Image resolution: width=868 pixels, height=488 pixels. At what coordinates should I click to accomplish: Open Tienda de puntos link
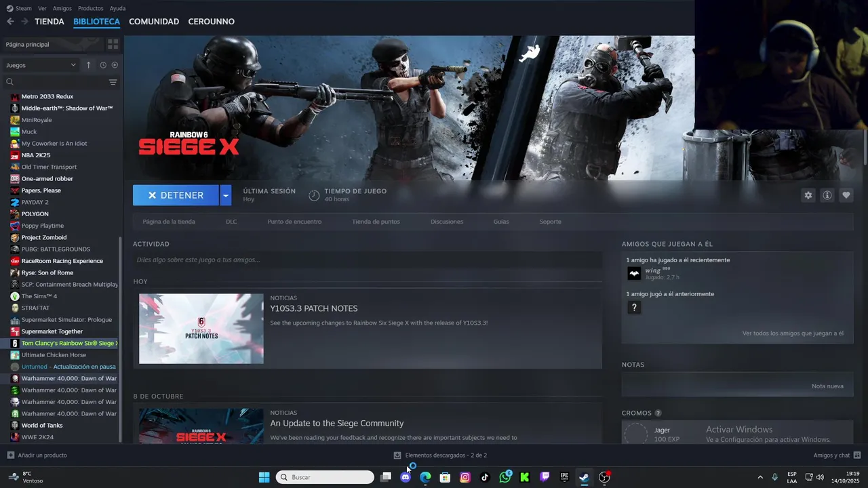[376, 222]
